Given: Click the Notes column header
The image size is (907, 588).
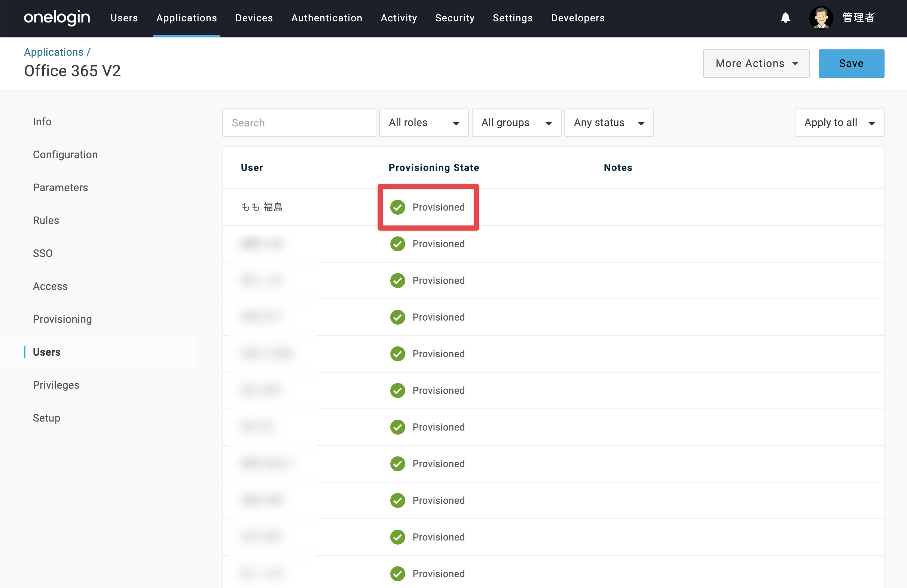Looking at the screenshot, I should [x=618, y=167].
